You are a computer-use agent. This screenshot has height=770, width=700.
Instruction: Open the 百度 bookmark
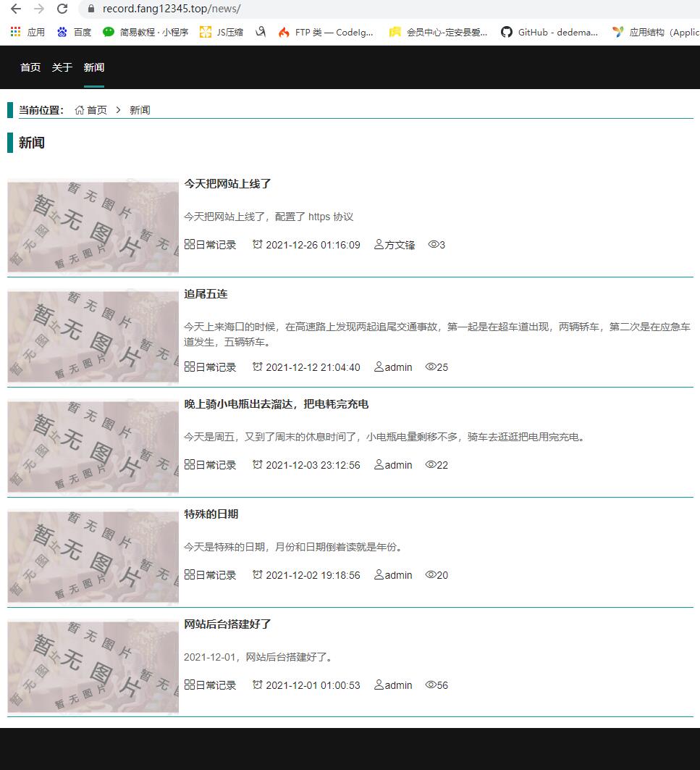pos(74,33)
